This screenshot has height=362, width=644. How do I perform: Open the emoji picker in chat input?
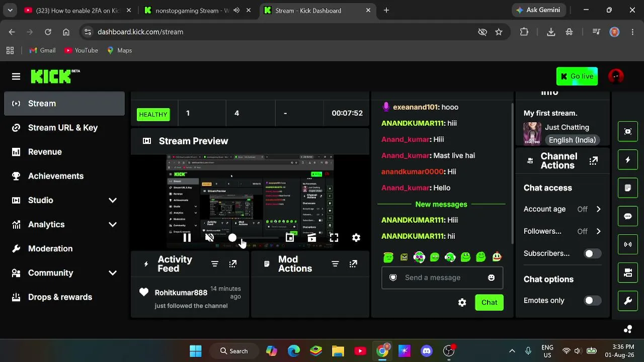[492, 278]
